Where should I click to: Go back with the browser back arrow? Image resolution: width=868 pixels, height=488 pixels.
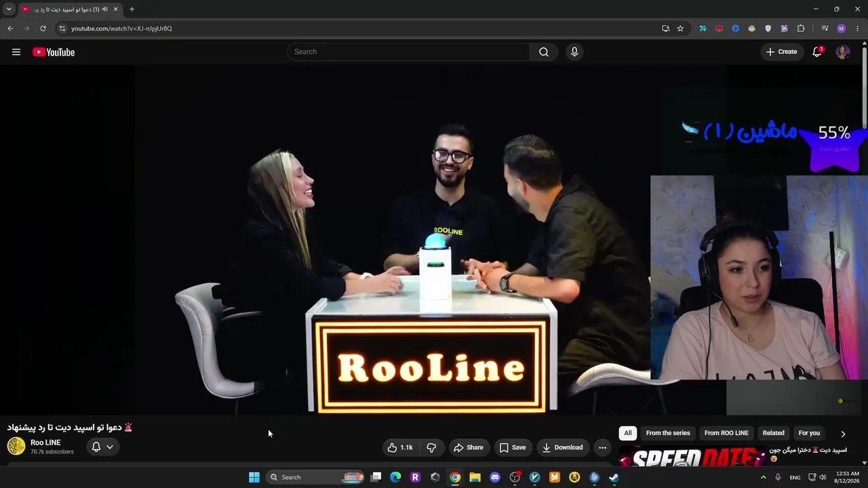coord(10,28)
